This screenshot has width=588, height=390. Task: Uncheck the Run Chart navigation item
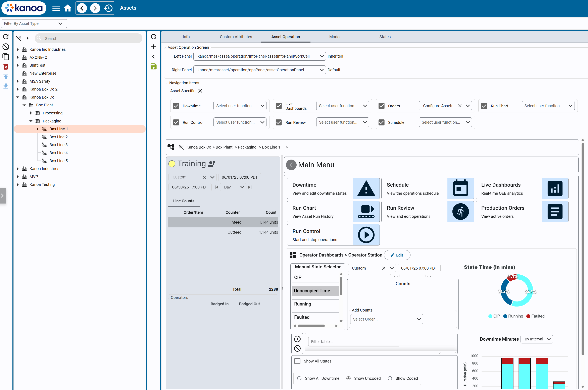484,106
